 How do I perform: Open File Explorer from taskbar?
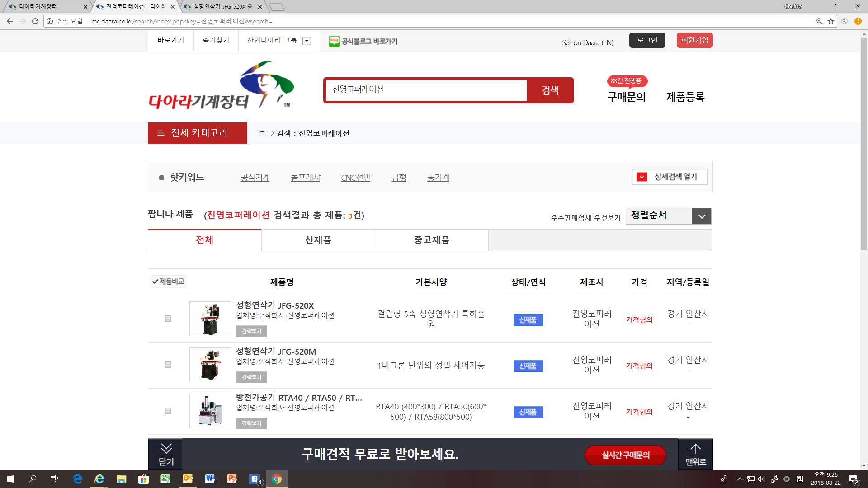tap(121, 479)
